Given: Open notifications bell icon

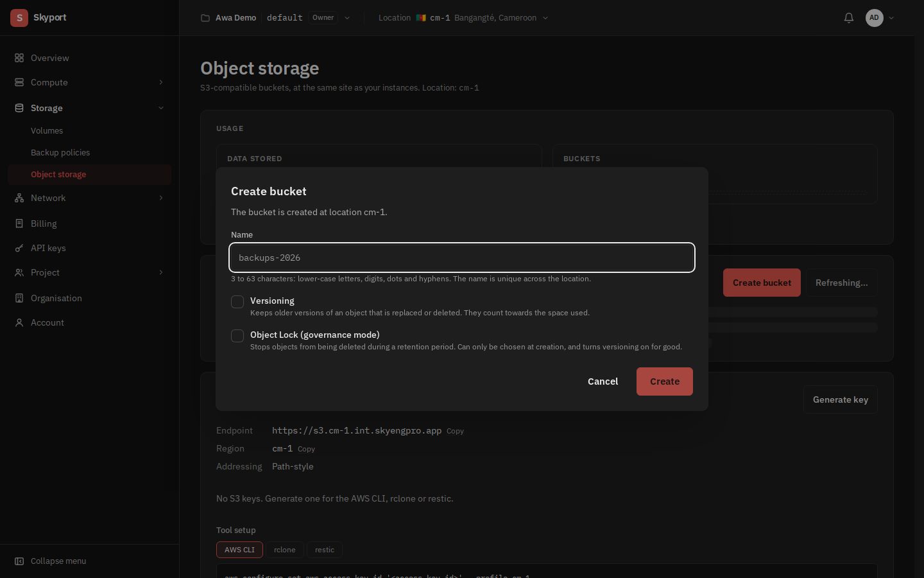Looking at the screenshot, I should pos(849,18).
